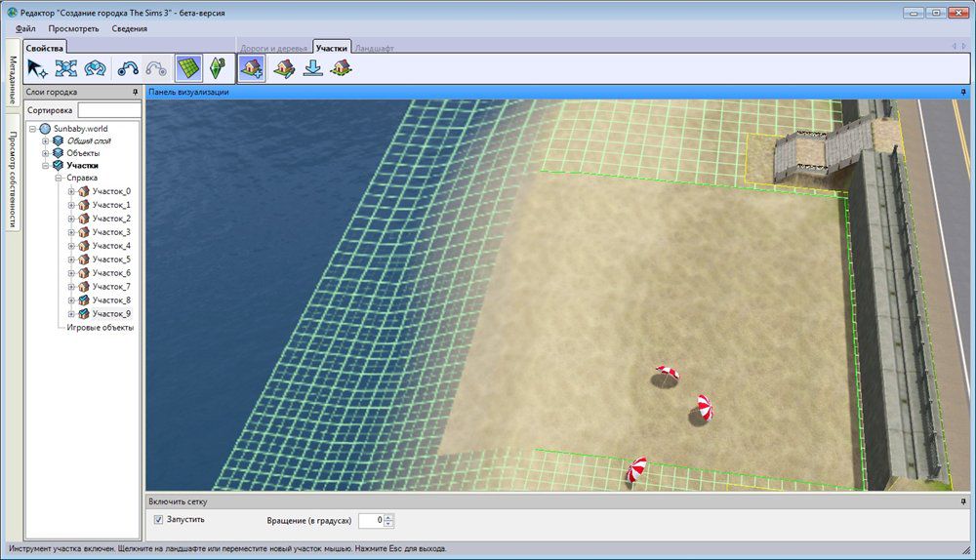Click the blue download arrow lot icon
Viewport: 976px width, 560px height.
coord(312,67)
